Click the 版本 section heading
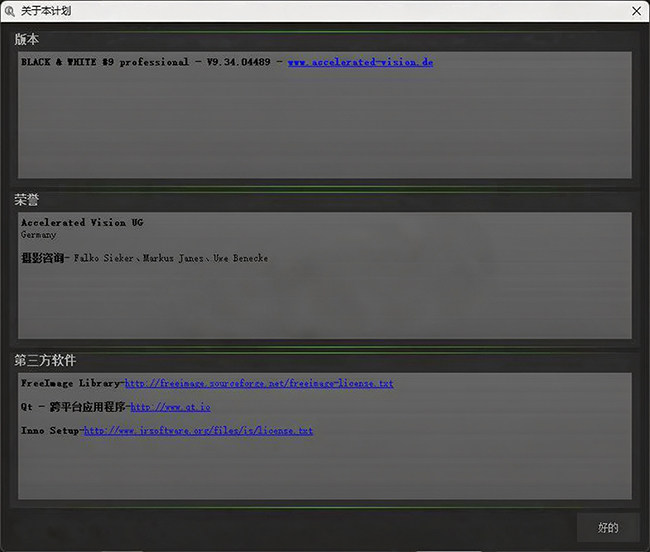Image resolution: width=650 pixels, height=552 pixels. point(27,39)
